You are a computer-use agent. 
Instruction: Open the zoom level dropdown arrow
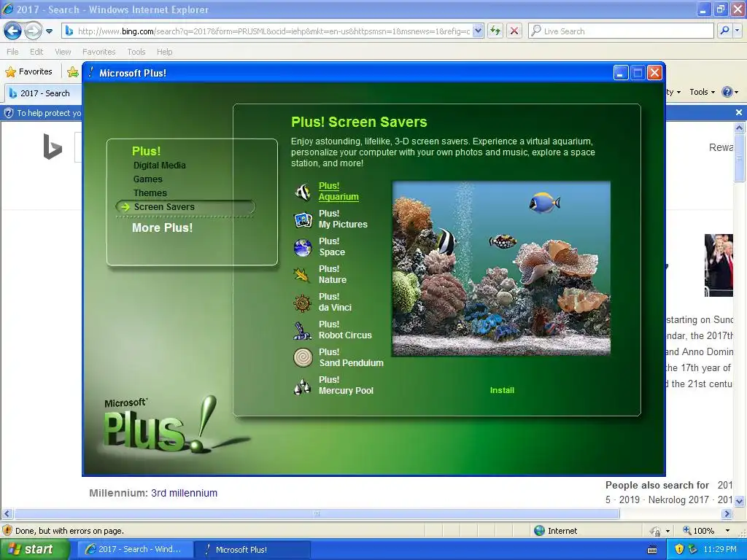pos(727,531)
